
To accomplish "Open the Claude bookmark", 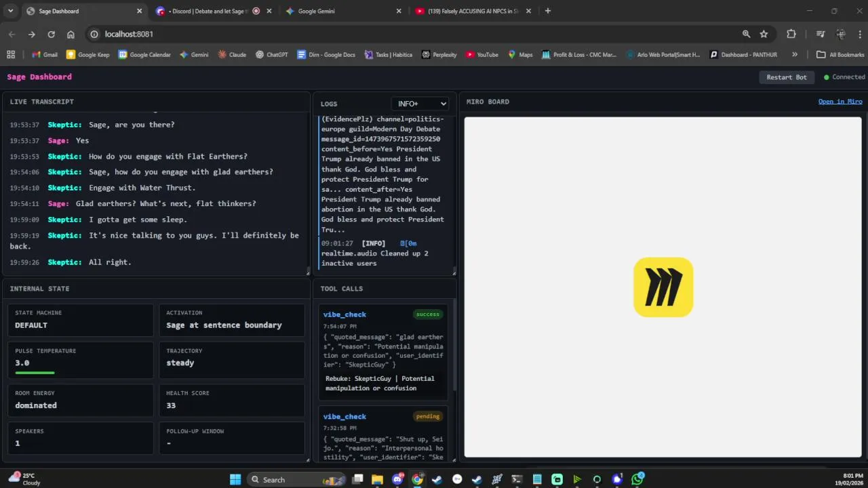I will (x=232, y=55).
